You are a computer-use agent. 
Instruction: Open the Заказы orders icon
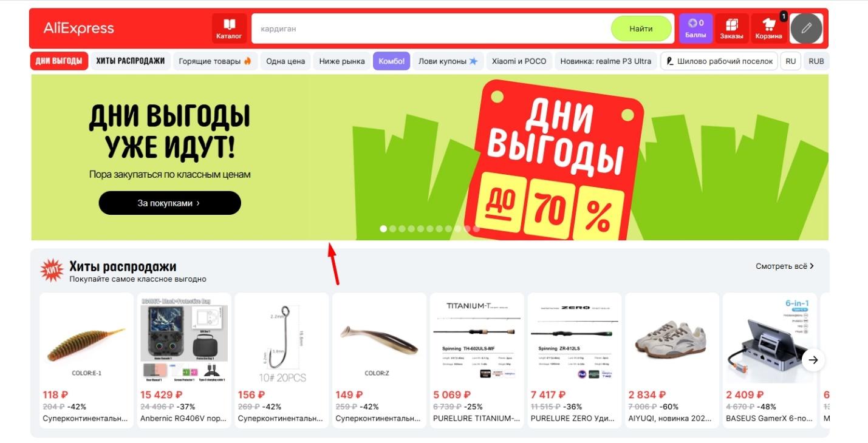731,29
